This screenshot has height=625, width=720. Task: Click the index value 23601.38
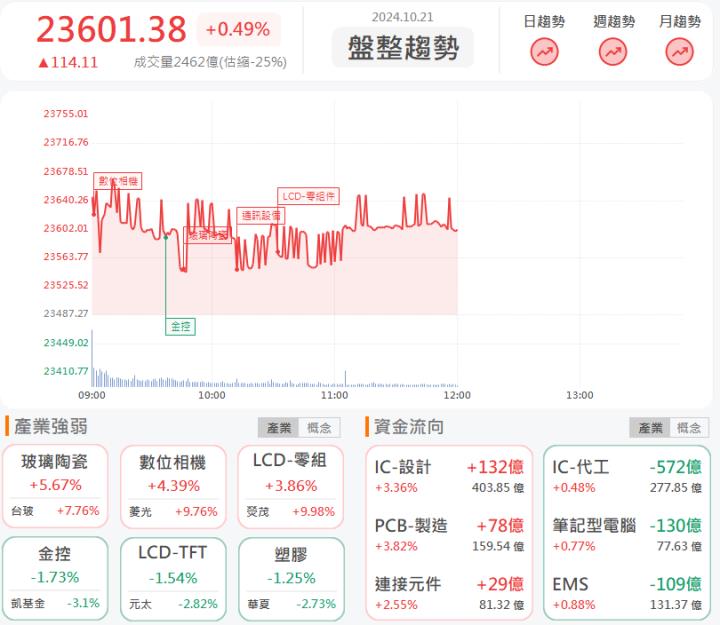112,29
